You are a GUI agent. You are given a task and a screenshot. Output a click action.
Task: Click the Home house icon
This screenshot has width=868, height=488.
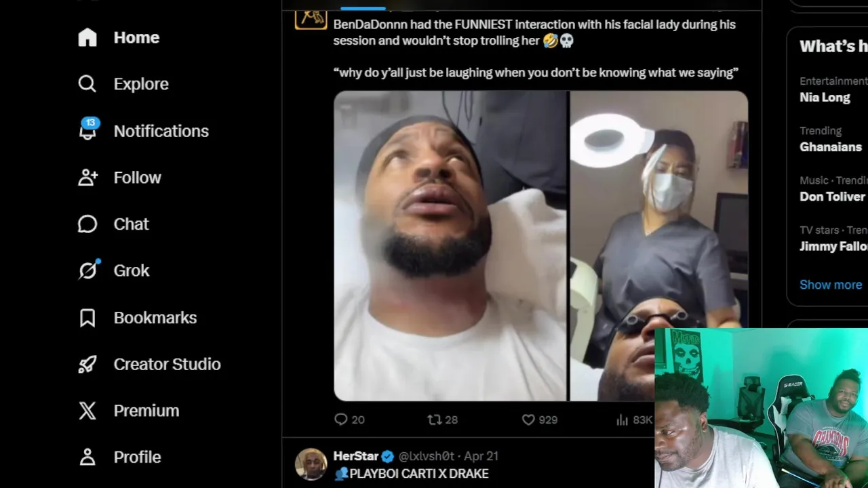click(87, 37)
